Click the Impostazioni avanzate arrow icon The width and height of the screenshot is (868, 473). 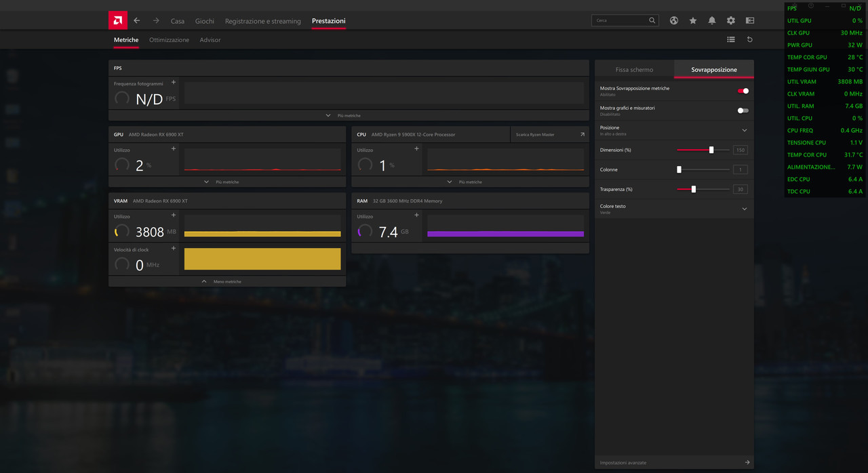point(747,462)
